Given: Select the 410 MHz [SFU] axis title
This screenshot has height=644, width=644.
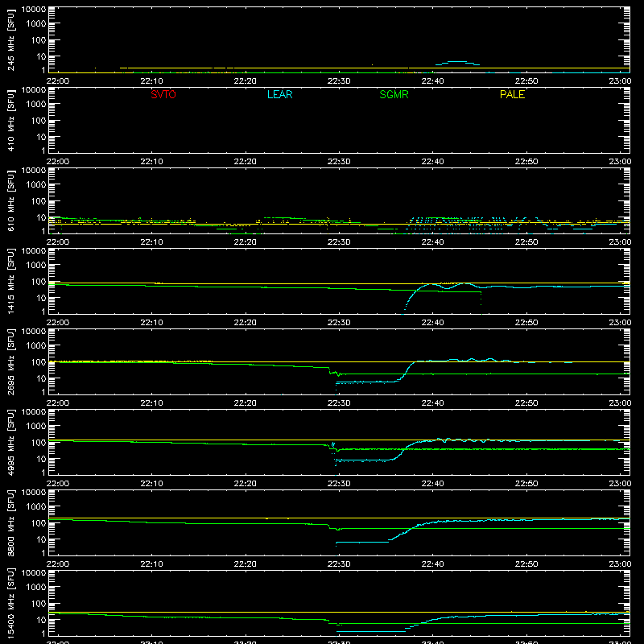Looking at the screenshot, I should click(10, 120).
